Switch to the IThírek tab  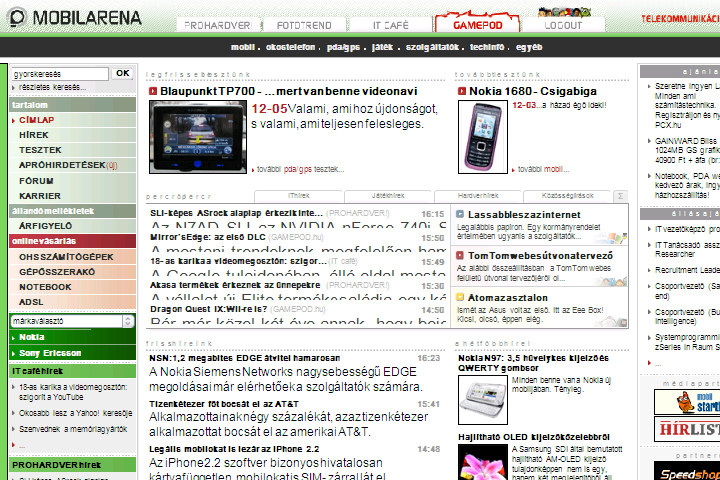[x=298, y=196]
